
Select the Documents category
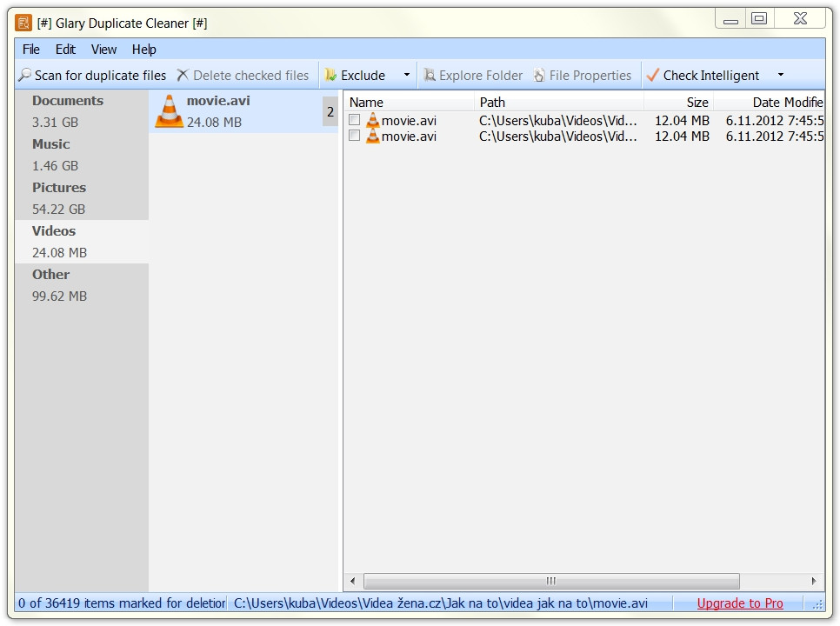point(82,111)
